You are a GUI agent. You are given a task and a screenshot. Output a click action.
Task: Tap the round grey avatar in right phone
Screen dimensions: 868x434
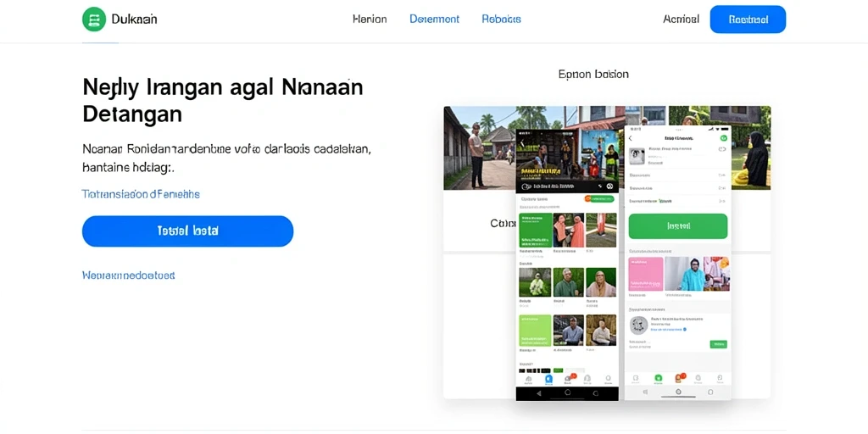(639, 325)
